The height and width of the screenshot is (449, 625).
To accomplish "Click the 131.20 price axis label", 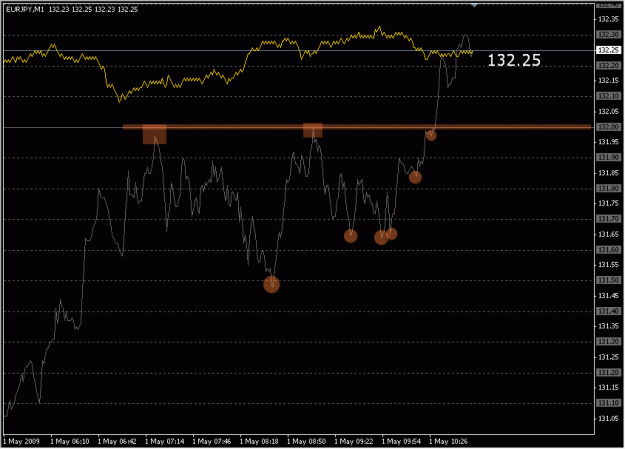I will [x=609, y=372].
